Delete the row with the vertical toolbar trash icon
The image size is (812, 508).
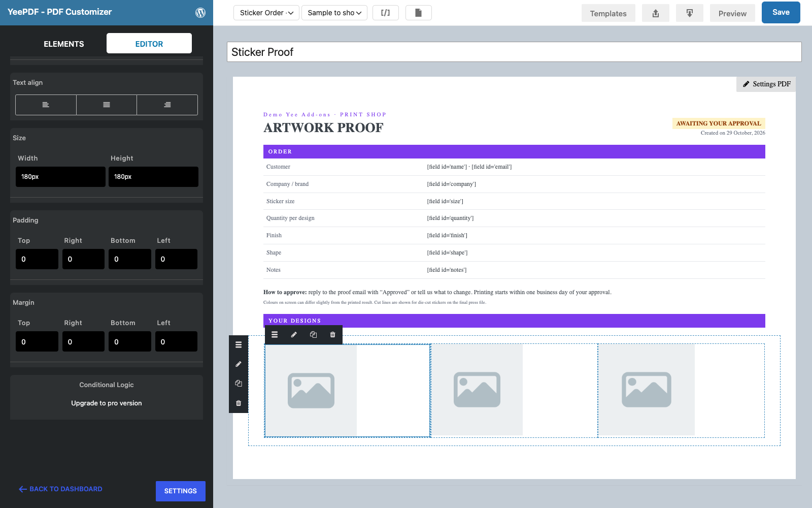239,403
